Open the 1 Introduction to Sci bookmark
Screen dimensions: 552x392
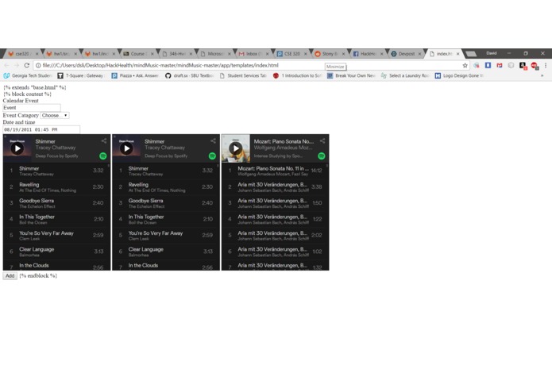pyautogui.click(x=298, y=75)
